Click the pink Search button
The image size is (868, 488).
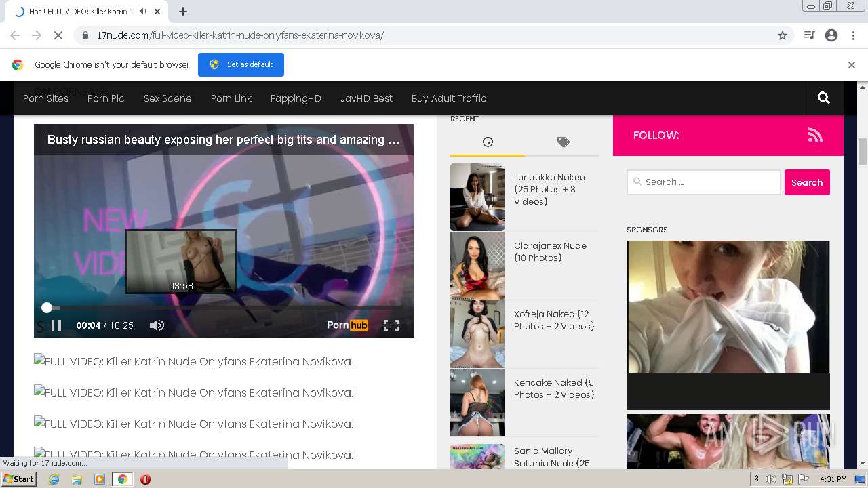click(807, 182)
